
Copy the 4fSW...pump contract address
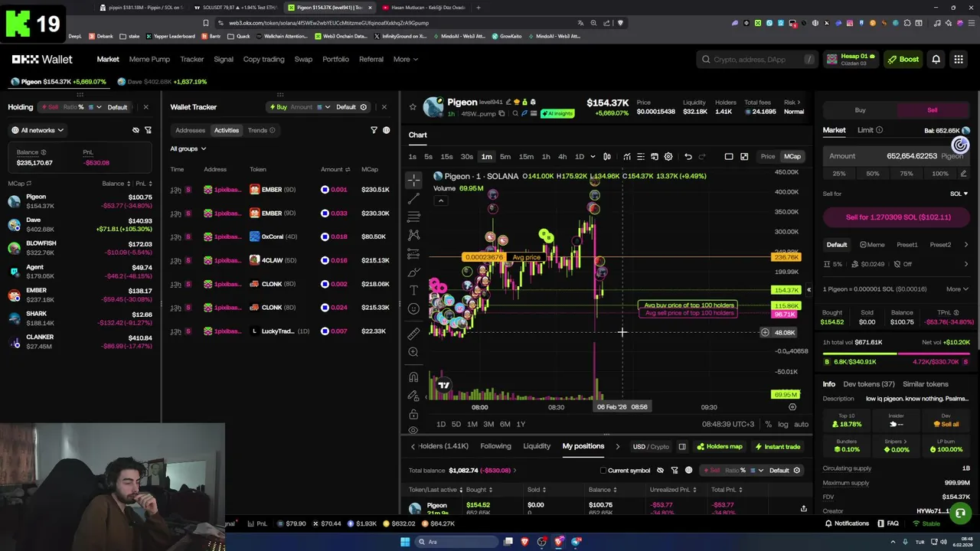pyautogui.click(x=501, y=113)
